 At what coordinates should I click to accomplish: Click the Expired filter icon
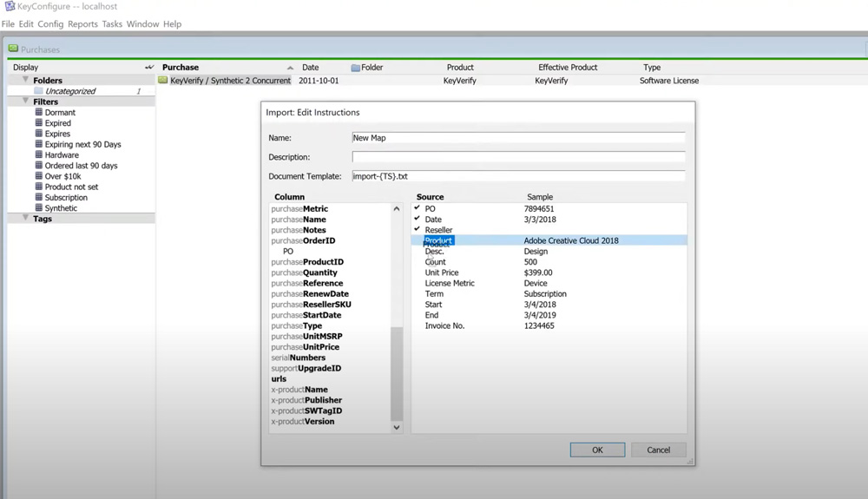39,122
